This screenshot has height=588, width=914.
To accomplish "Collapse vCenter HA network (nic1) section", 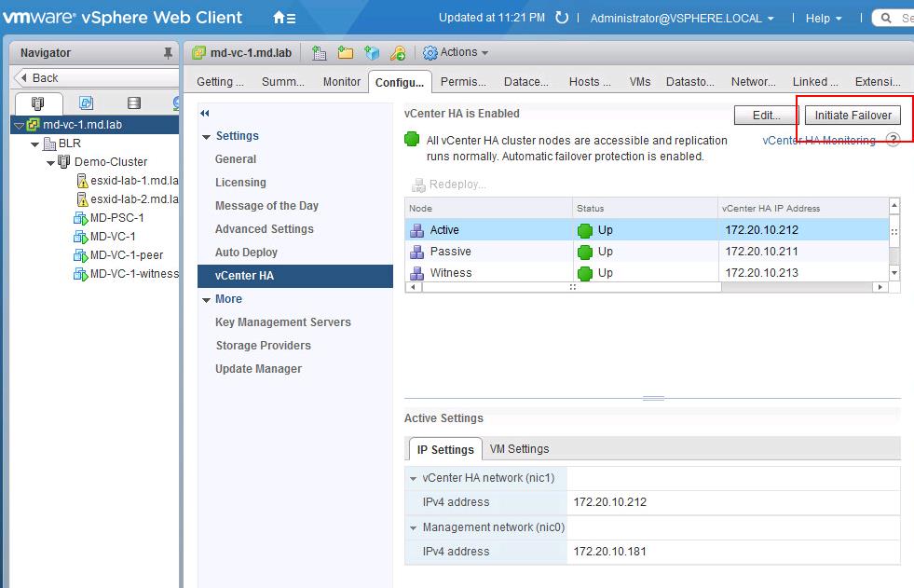I will [414, 478].
